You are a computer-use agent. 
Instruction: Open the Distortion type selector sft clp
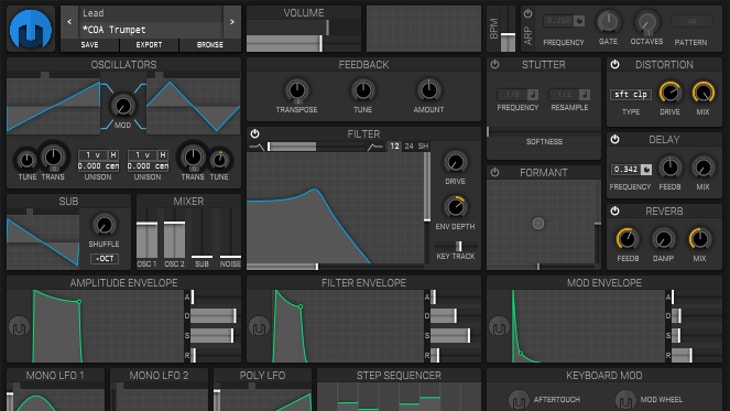tap(631, 94)
